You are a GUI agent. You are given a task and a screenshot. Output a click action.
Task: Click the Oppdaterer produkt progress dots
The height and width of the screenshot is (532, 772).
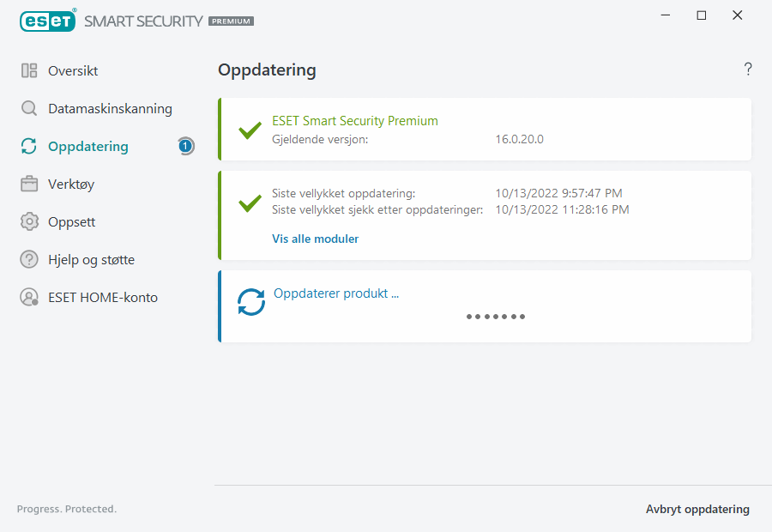tap(496, 317)
